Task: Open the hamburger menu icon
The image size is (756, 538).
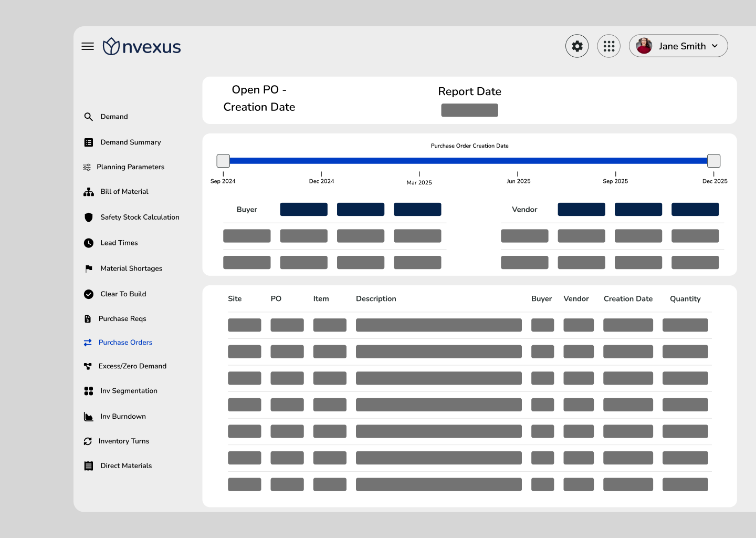Action: point(88,46)
